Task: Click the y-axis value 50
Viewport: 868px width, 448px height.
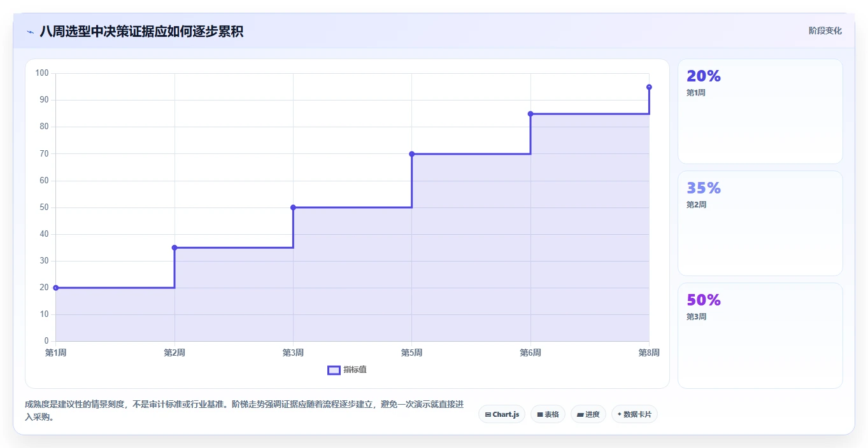Action: click(44, 207)
